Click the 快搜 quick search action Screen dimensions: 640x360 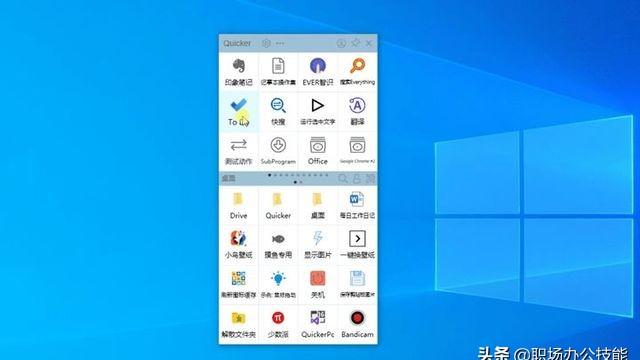(x=278, y=111)
